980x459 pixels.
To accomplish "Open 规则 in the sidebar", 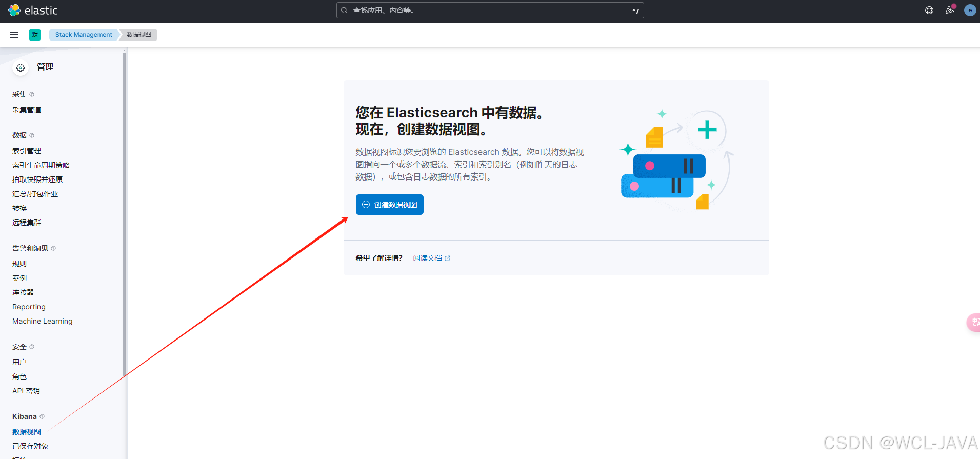I will (x=19, y=264).
